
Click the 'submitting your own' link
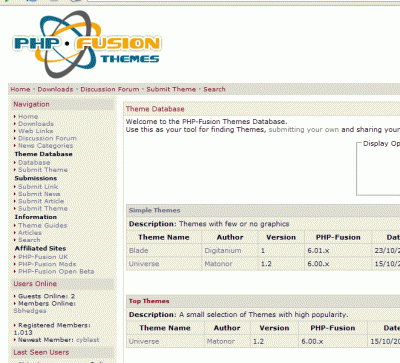click(x=304, y=130)
